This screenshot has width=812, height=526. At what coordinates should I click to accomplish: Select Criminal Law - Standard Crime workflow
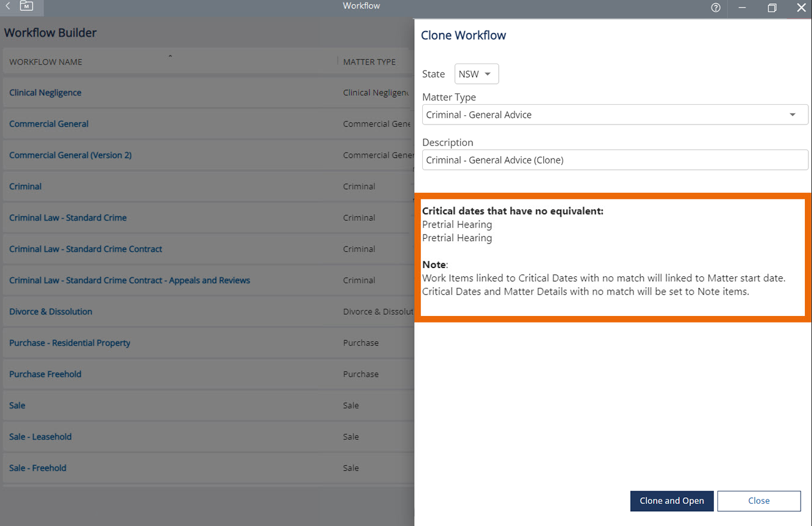click(68, 218)
